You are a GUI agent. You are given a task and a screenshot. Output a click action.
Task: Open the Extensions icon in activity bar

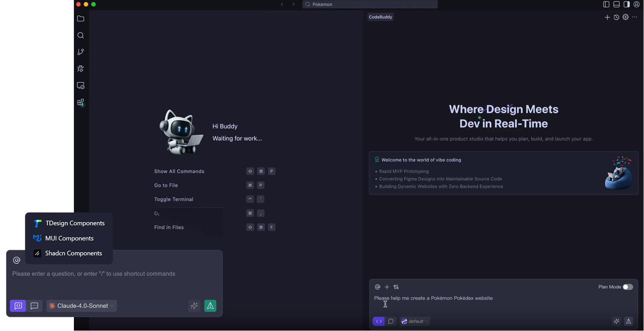click(80, 102)
